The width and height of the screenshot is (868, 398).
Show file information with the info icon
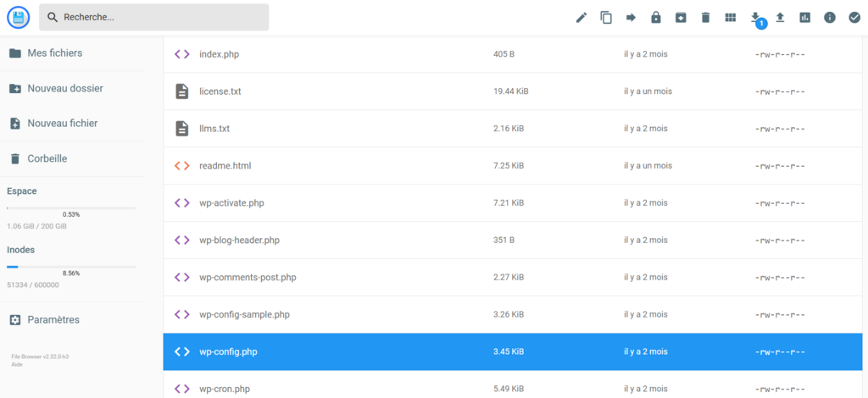pos(829,18)
